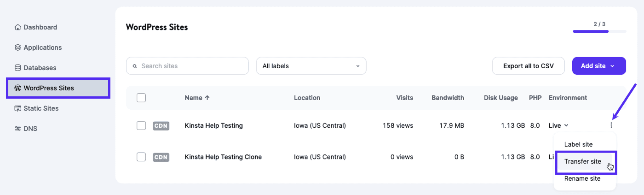Click the 0 views cell

tap(402, 157)
